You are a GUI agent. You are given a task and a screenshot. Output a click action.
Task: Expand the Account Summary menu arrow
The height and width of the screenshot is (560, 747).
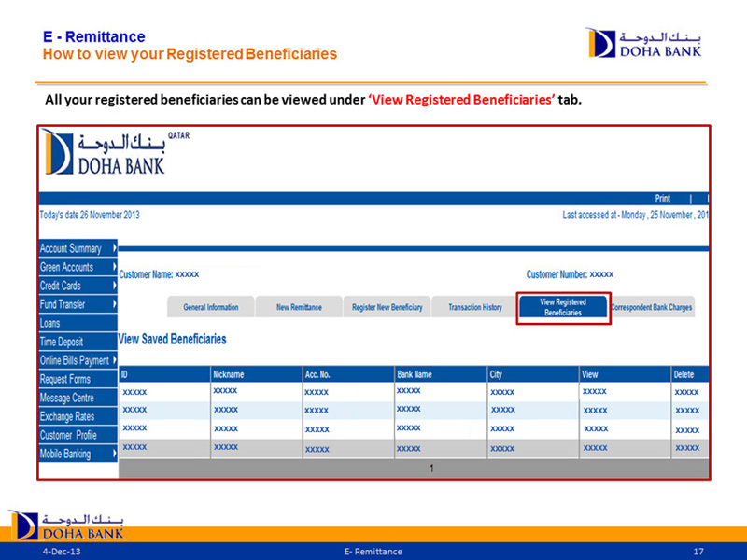point(114,248)
